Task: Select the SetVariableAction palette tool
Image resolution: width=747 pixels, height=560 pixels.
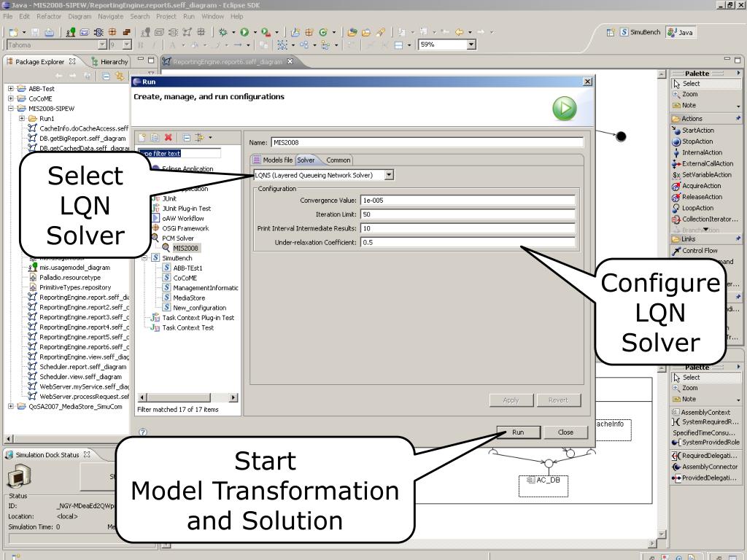Action: pyautogui.click(x=705, y=175)
